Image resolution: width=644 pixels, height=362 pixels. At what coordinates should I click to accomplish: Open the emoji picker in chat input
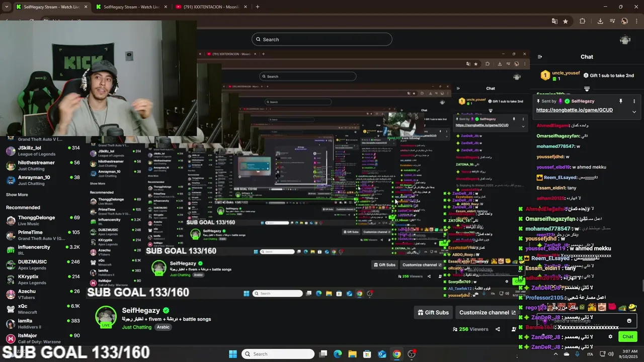point(629,321)
